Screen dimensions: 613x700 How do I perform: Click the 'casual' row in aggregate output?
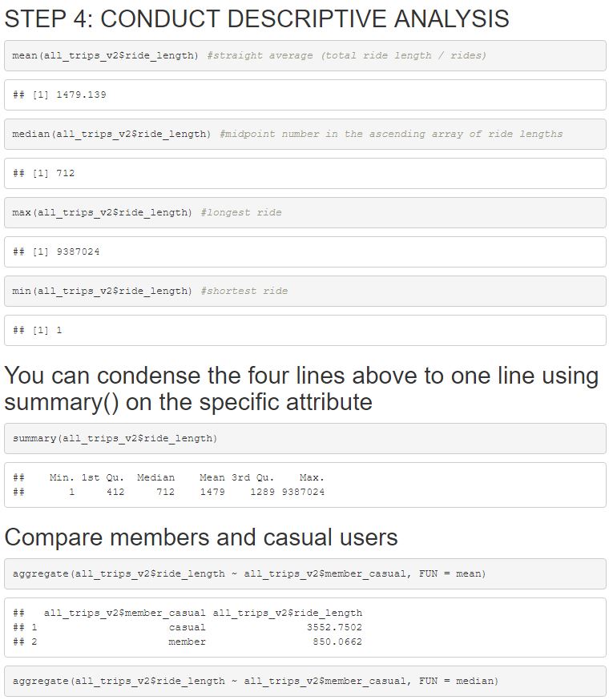point(187,627)
